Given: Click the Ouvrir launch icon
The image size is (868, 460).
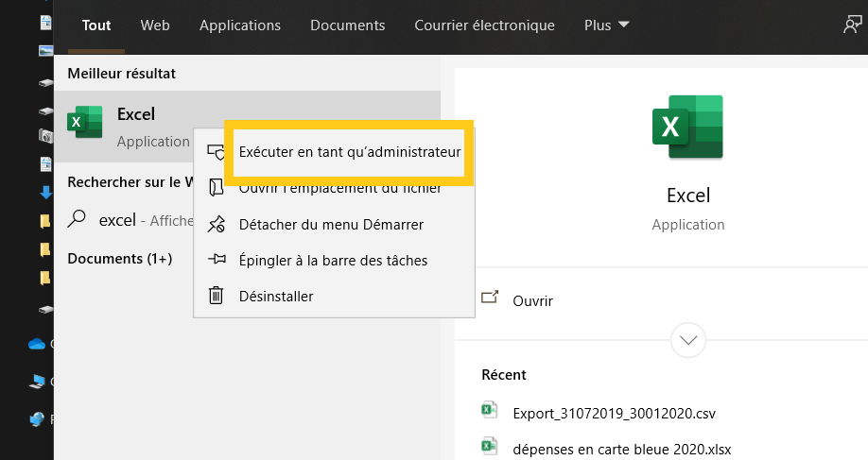Looking at the screenshot, I should point(490,298).
